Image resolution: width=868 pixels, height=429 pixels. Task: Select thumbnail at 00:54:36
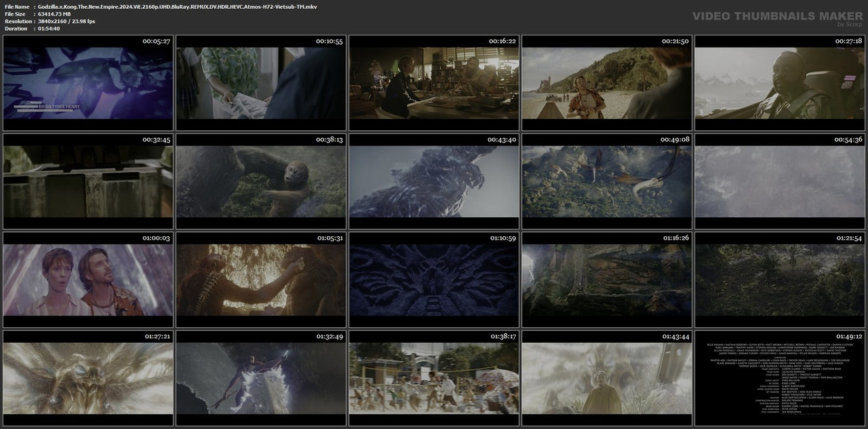click(780, 181)
